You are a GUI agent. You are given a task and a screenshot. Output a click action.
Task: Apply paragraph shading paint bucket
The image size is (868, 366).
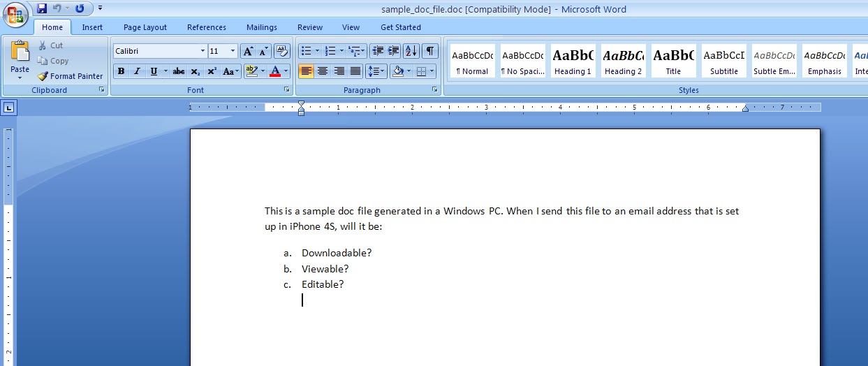coord(398,71)
